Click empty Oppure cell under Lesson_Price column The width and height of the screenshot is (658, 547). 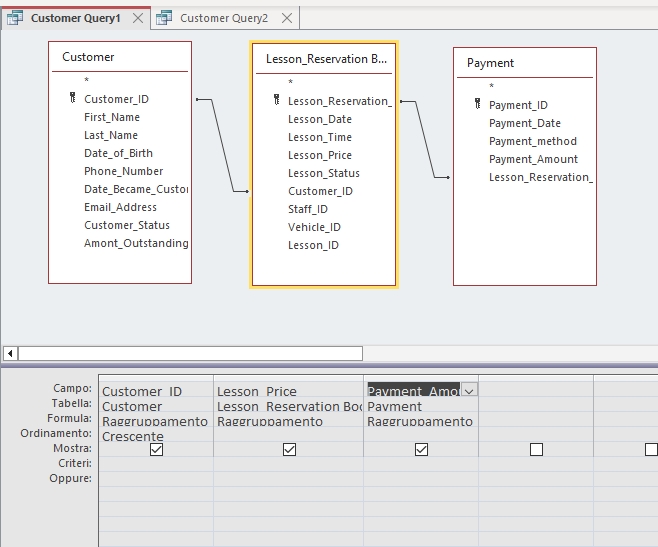point(289,479)
